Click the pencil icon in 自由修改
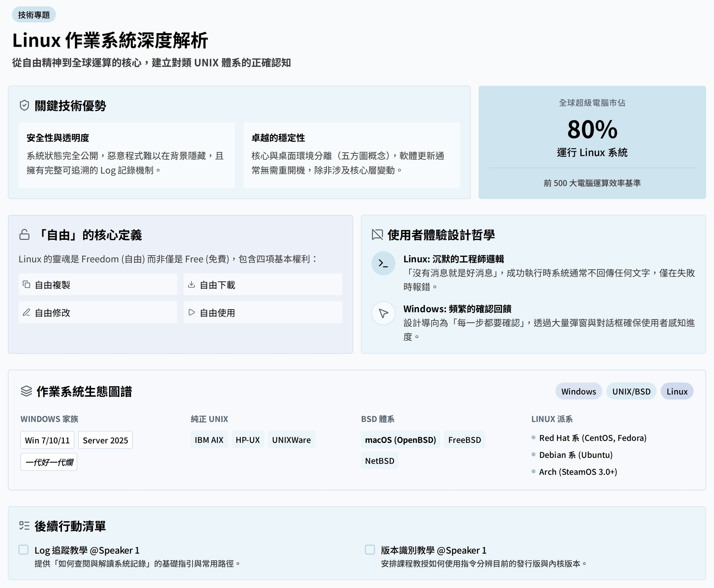The height and width of the screenshot is (588, 714). (26, 312)
